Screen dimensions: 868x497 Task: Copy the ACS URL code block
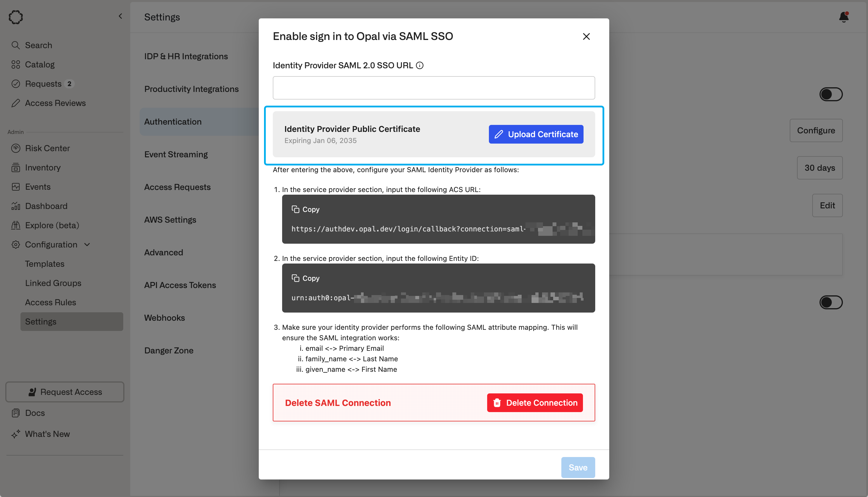[305, 209]
